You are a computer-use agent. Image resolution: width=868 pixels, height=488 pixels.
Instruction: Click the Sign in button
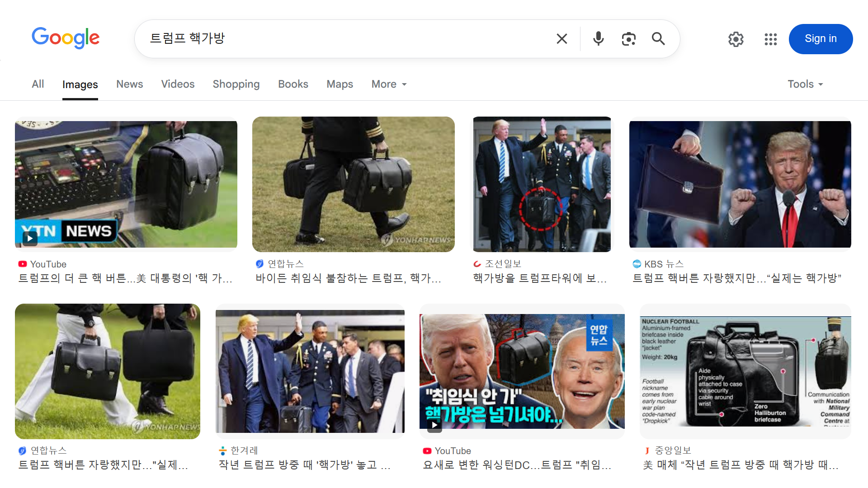(x=820, y=39)
